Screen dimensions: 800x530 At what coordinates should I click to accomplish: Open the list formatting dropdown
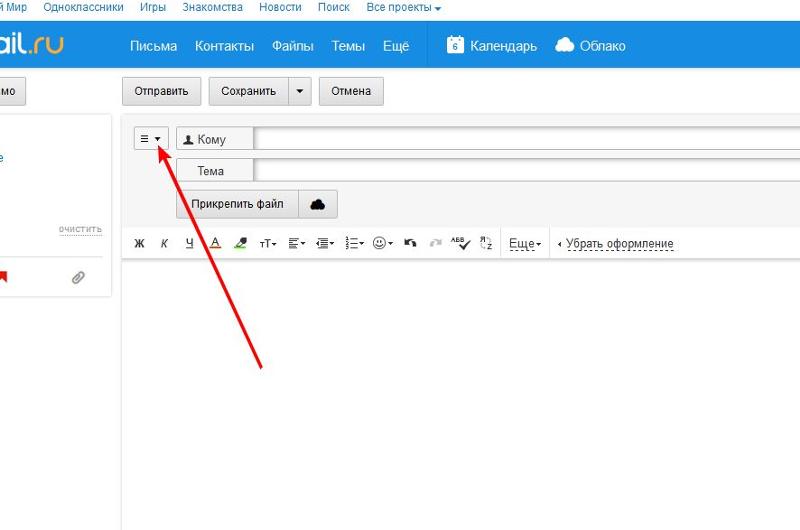pyautogui.click(x=355, y=243)
